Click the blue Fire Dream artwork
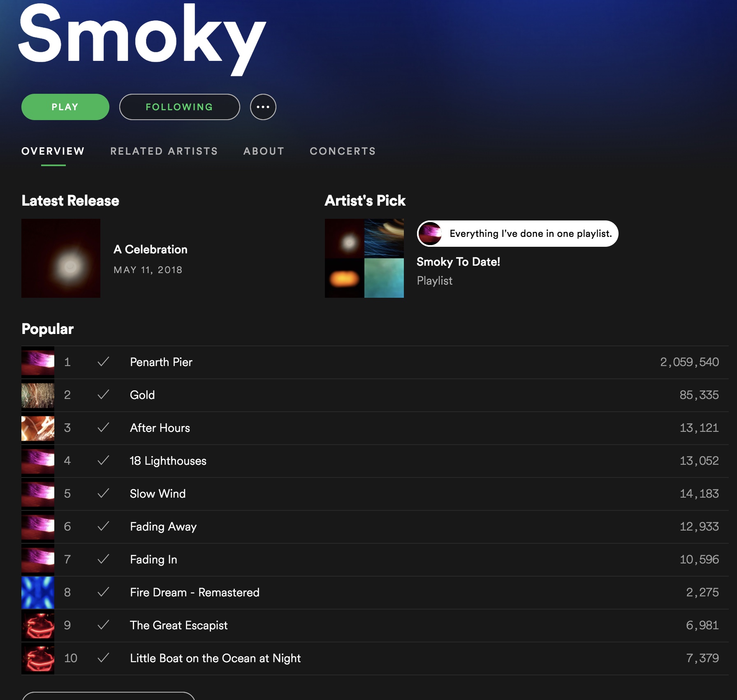 (x=38, y=592)
